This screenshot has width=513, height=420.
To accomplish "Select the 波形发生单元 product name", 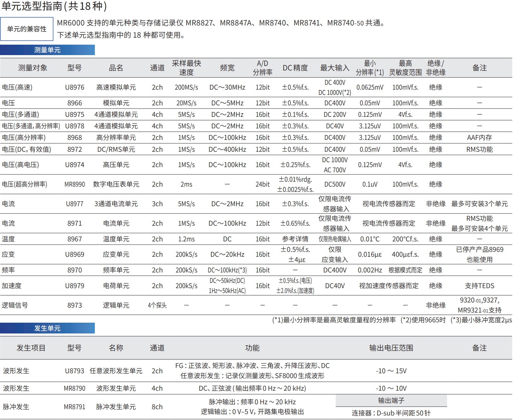I will (116, 389).
